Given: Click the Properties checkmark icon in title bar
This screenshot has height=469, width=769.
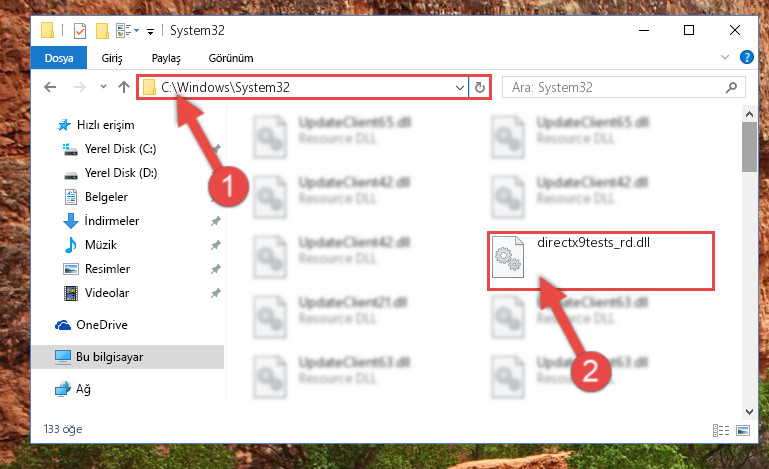Looking at the screenshot, I should pos(79,31).
